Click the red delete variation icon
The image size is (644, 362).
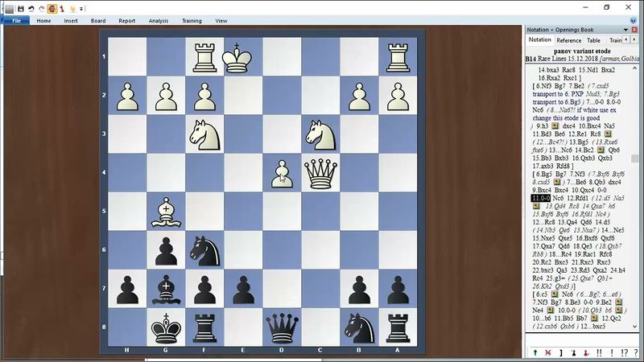tap(548, 352)
